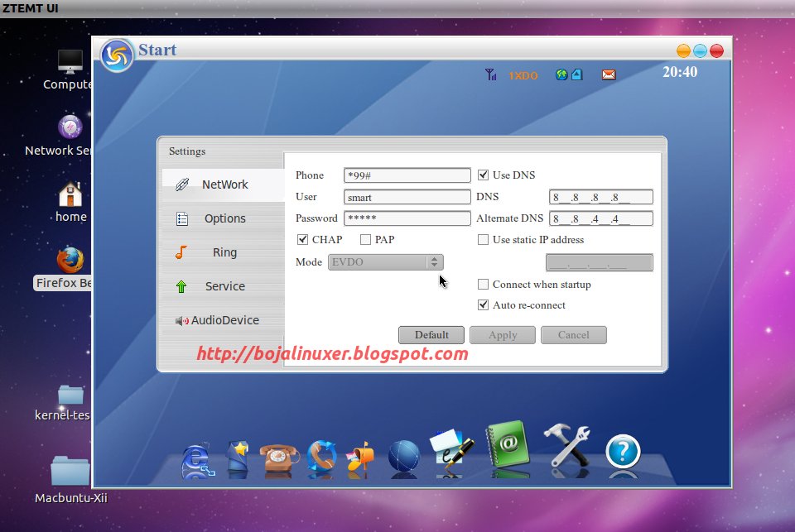The width and height of the screenshot is (795, 532).
Task: Click the globe network icon in the dock
Action: (x=403, y=451)
